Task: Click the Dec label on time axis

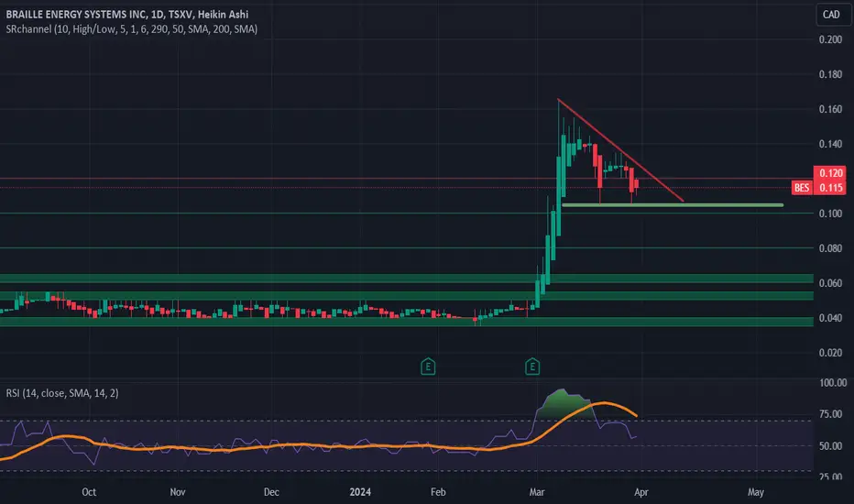Action: pos(271,492)
